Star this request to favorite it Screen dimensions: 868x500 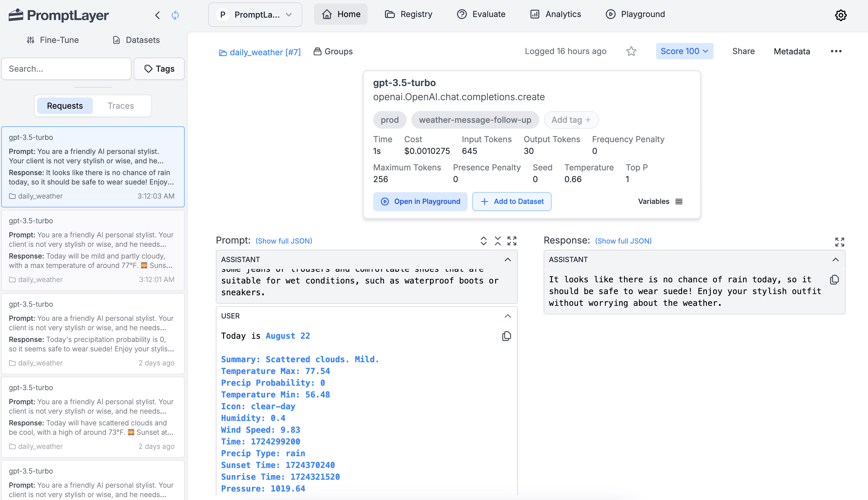click(x=631, y=51)
